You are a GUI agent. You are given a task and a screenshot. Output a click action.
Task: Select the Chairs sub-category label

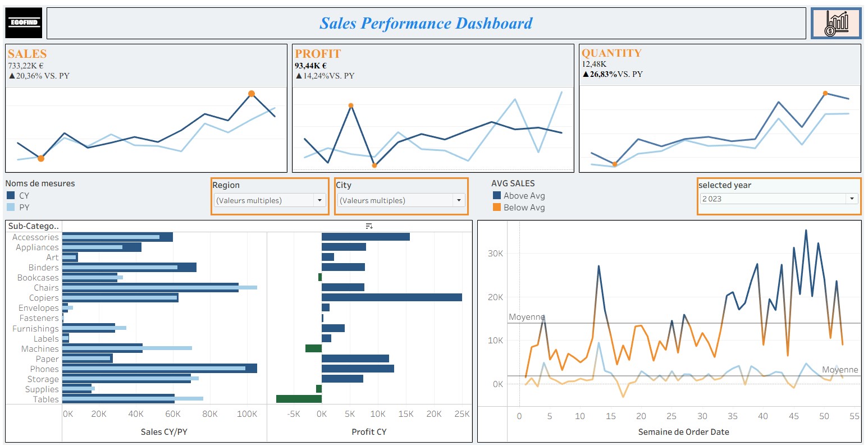click(x=46, y=288)
